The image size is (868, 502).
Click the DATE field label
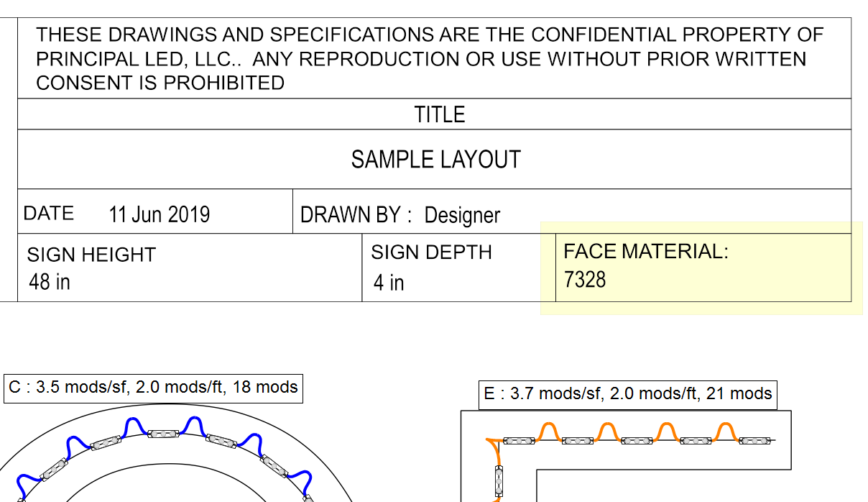tap(49, 214)
